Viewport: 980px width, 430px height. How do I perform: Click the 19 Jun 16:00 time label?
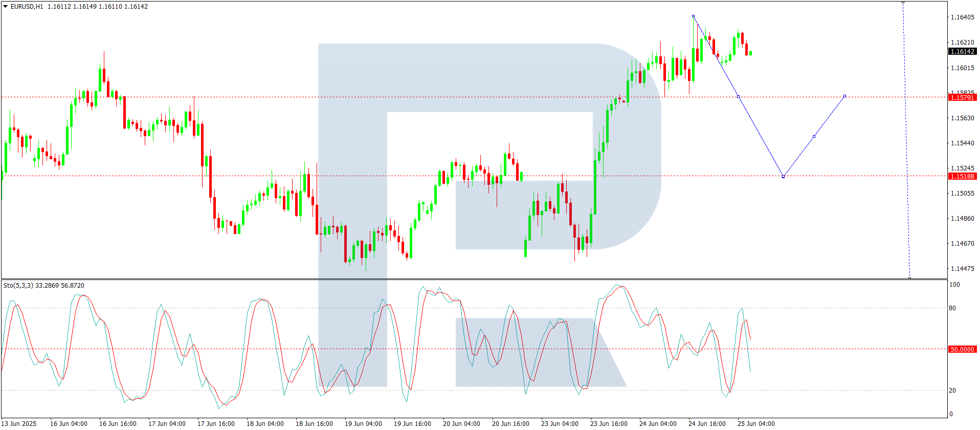pos(412,424)
